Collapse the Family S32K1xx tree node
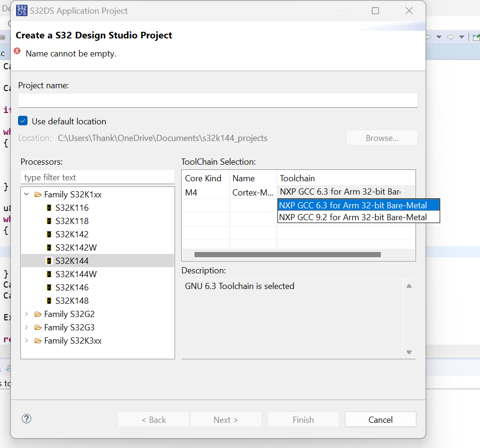This screenshot has width=480, height=448. (27, 194)
